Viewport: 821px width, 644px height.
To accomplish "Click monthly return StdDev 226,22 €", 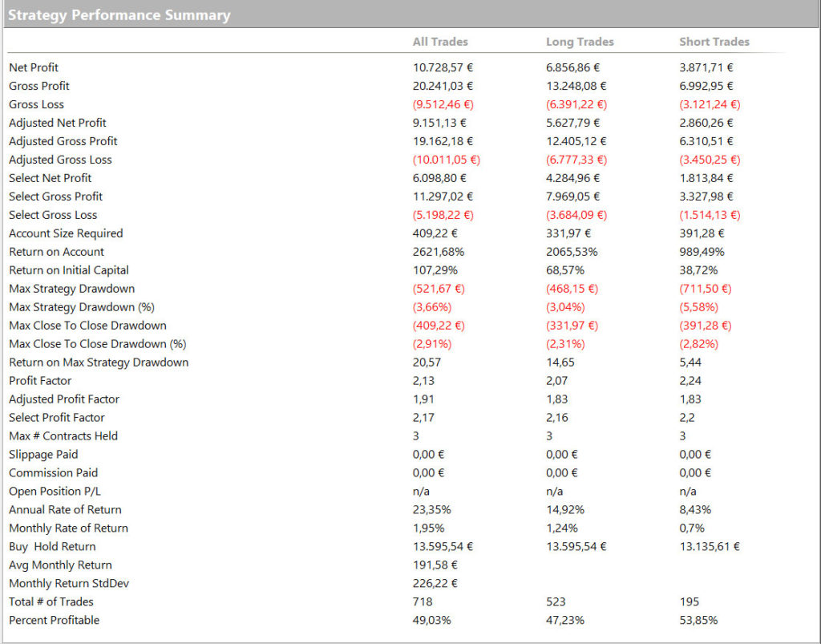I will click(435, 583).
